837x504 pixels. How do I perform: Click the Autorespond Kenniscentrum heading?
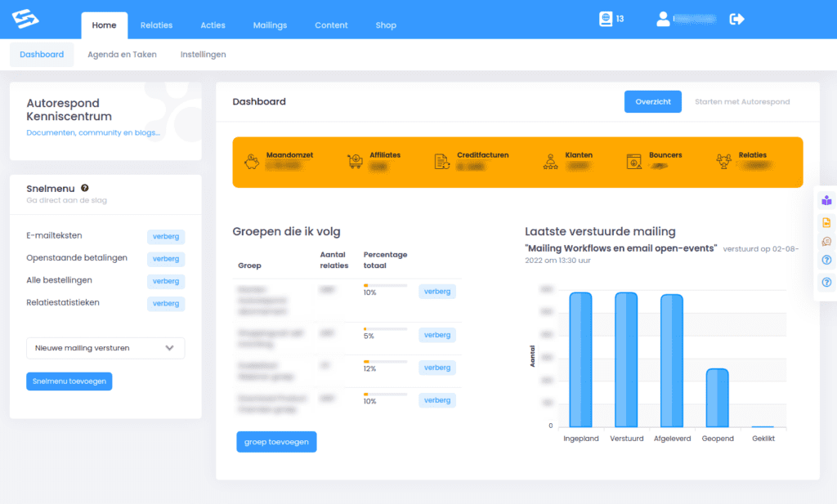coord(69,109)
